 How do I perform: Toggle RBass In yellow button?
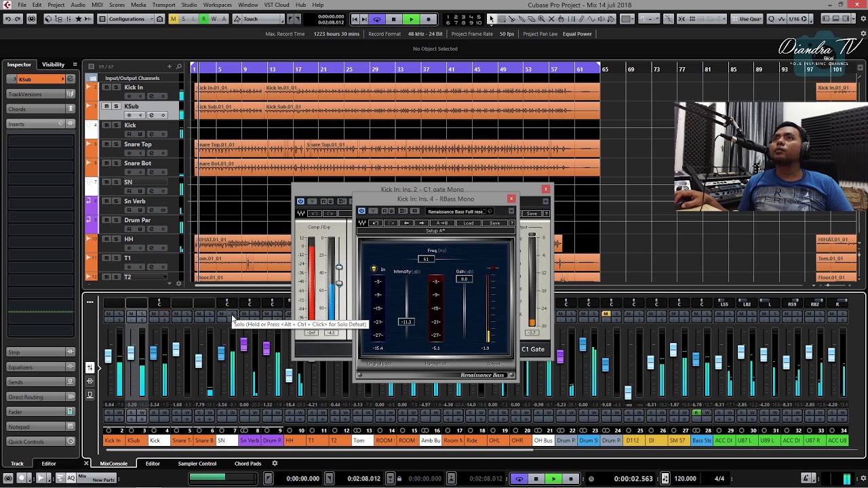click(374, 269)
